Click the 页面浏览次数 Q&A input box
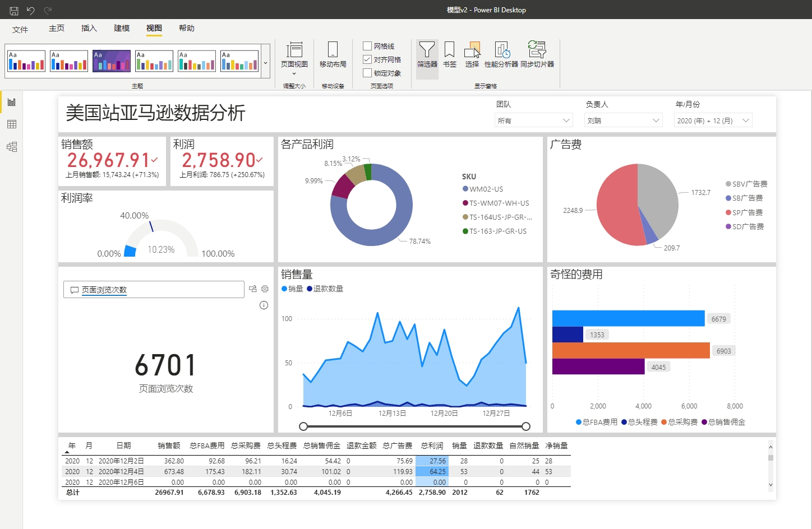This screenshot has height=529, width=812. pyautogui.click(x=154, y=289)
